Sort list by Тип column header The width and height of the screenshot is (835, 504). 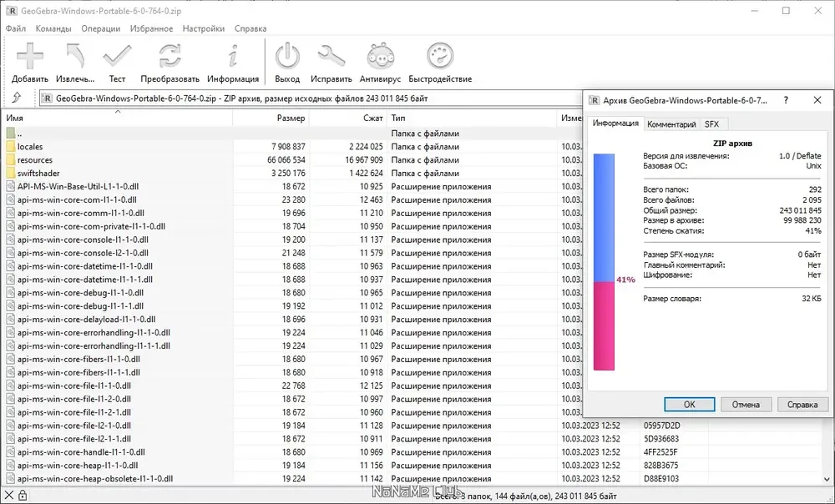472,118
